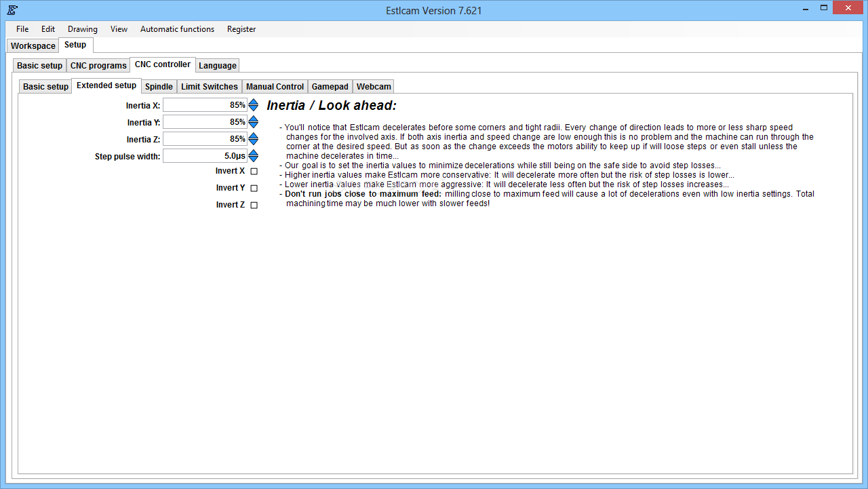Image resolution: width=868 pixels, height=489 pixels.
Task: Lower the Step pulse width with down arrow
Action: pyautogui.click(x=254, y=159)
